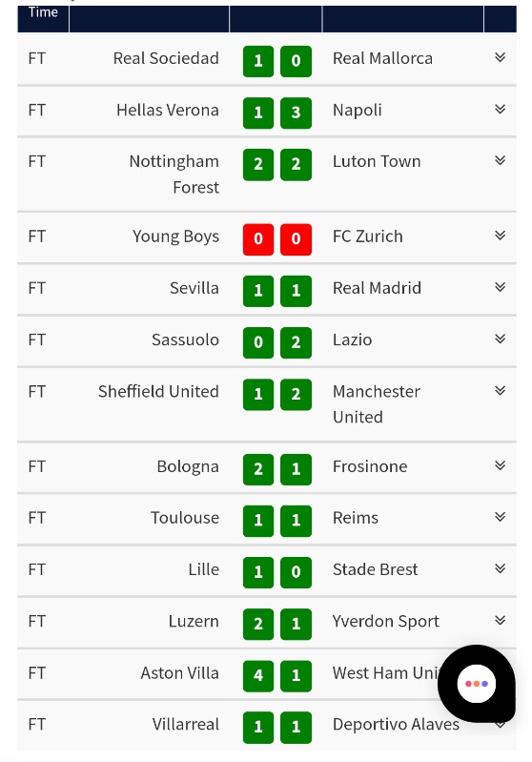Expand Luzern vs Yverdon Sport row
The height and width of the screenshot is (762, 532).
500,620
